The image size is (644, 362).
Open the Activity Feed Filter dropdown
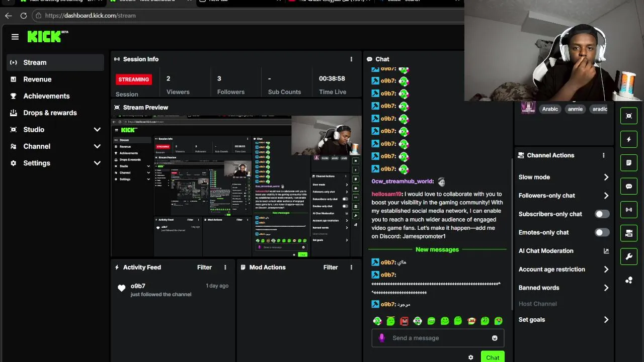[x=204, y=267]
